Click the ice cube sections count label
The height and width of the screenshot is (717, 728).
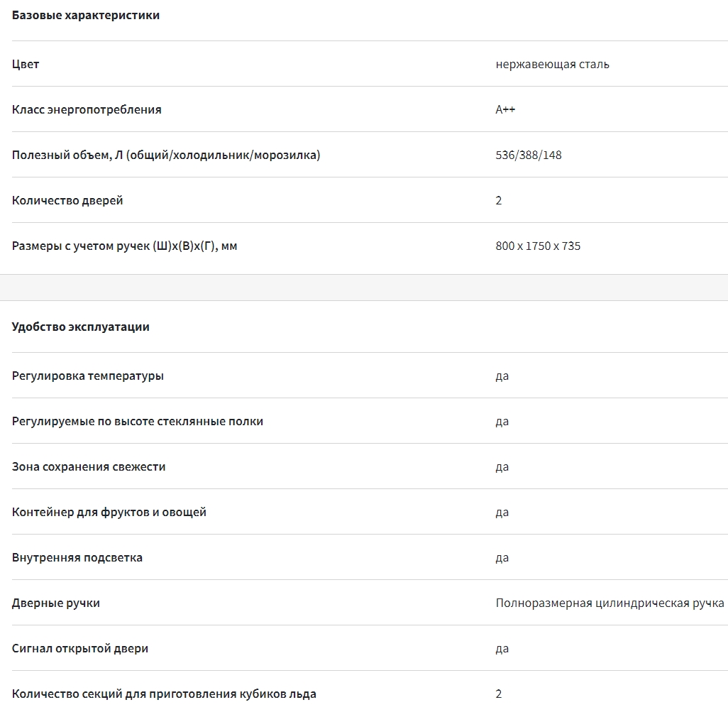click(x=164, y=694)
